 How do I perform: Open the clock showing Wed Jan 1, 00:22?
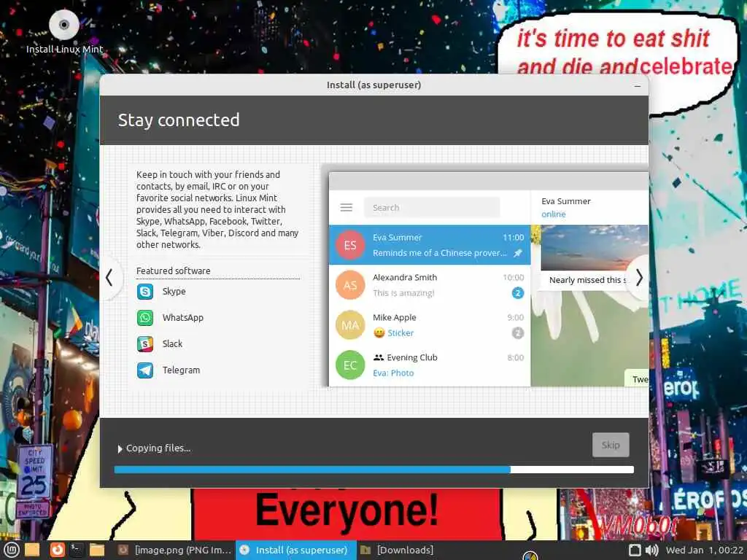[x=705, y=550]
